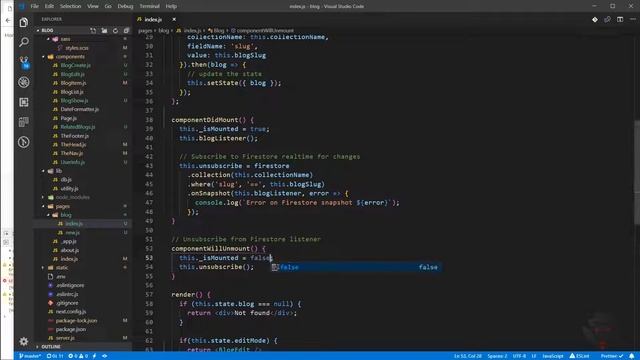Click the Open Changes icon in editor toolbar
The image size is (640, 360).
coord(607,20)
